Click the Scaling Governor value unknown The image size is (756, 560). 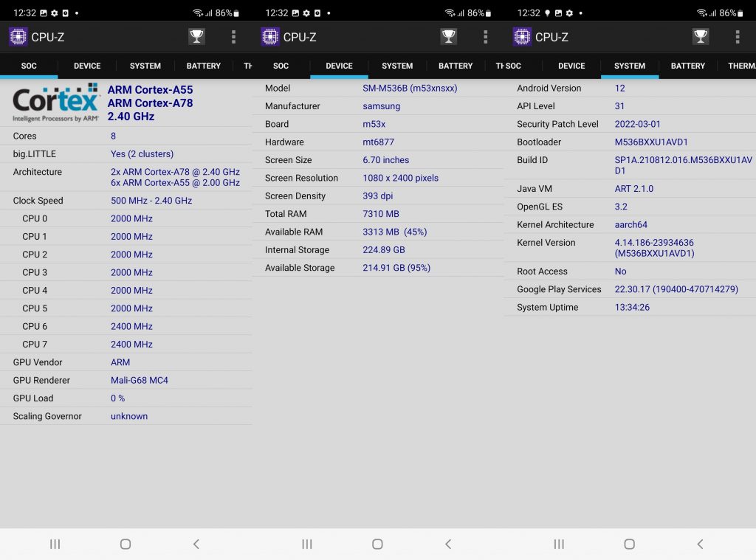pyautogui.click(x=129, y=416)
